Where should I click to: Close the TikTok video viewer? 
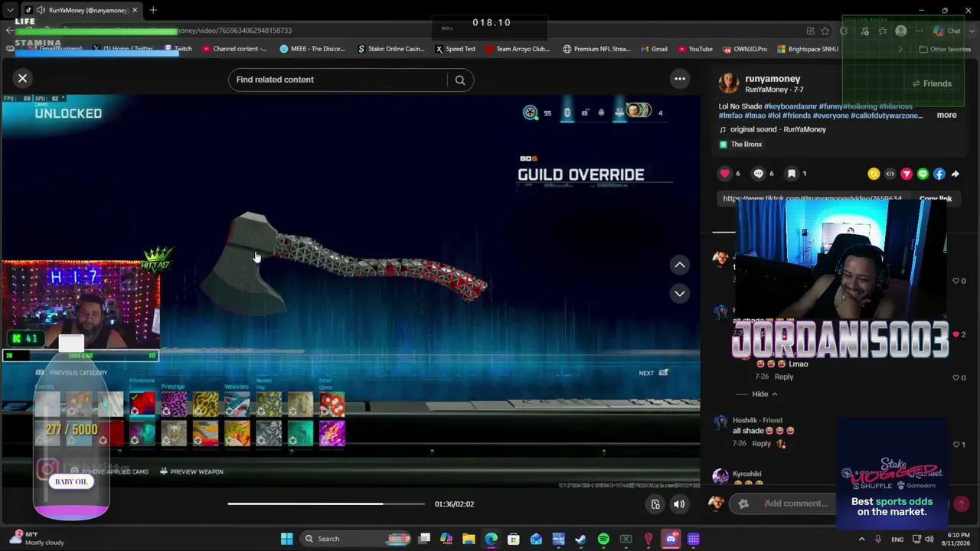(22, 78)
